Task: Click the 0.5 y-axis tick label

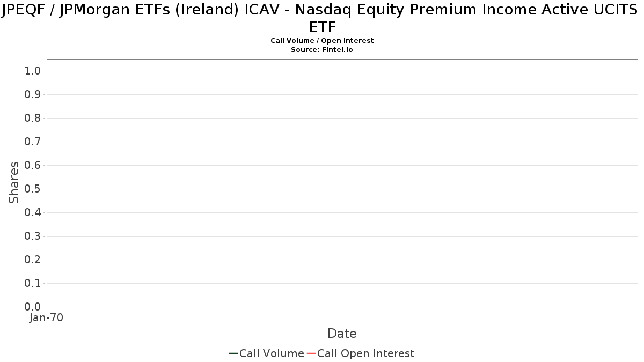Action: 33,189
